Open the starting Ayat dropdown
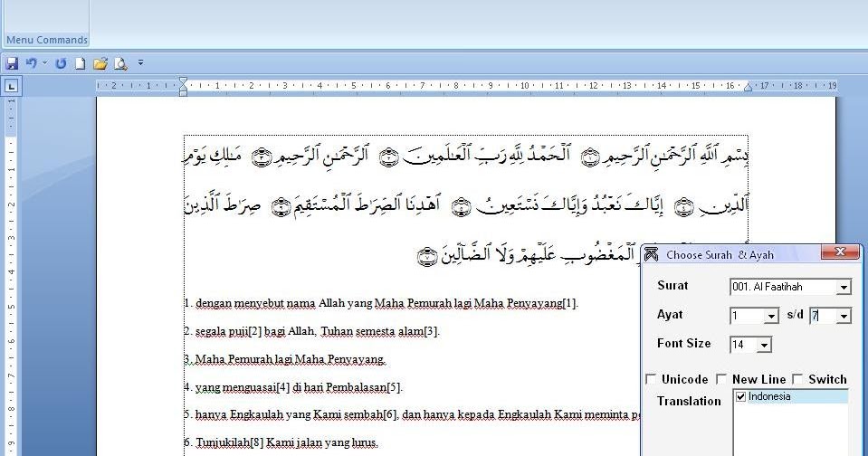868x456 pixels. click(x=772, y=316)
